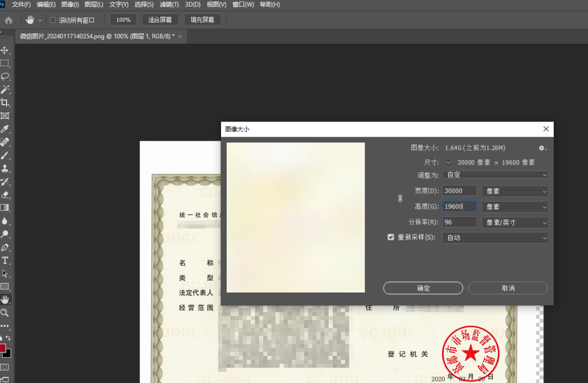Select the Zoom magnifier tool

pos(5,313)
